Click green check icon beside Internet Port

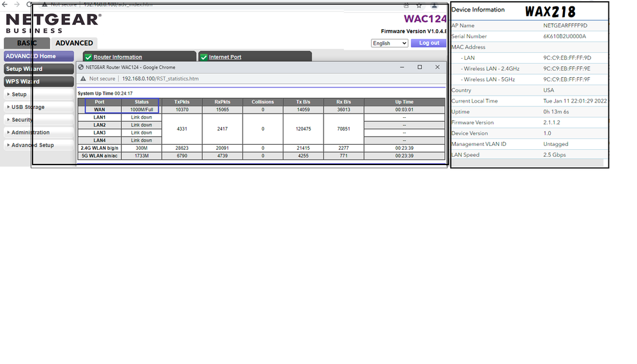click(204, 57)
